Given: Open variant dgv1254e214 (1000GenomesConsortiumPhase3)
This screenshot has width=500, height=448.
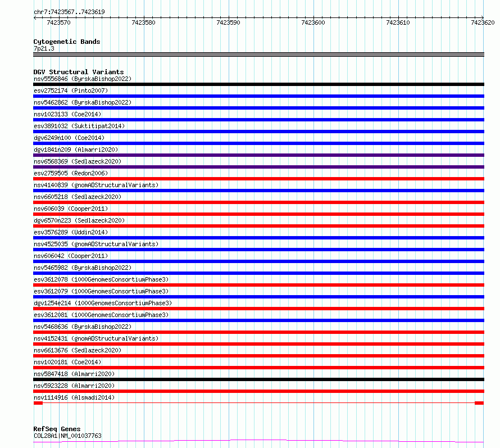Looking at the screenshot, I should [x=103, y=303].
